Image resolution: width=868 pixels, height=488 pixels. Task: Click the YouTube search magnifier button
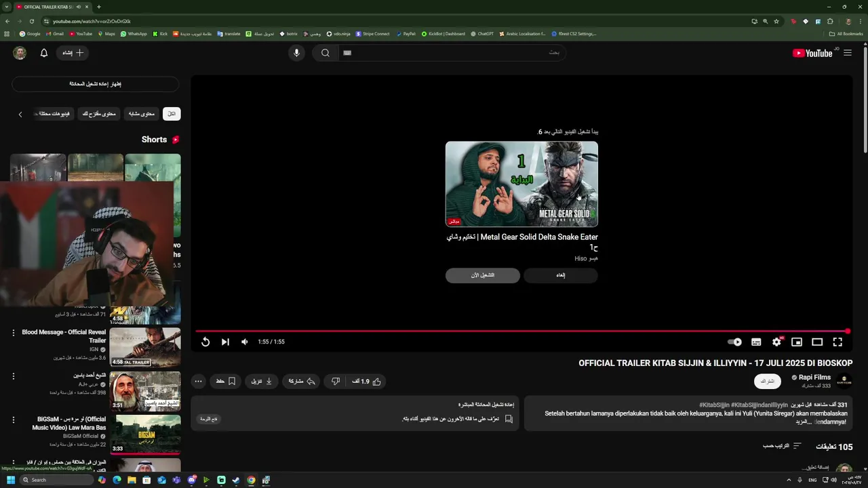pyautogui.click(x=325, y=53)
